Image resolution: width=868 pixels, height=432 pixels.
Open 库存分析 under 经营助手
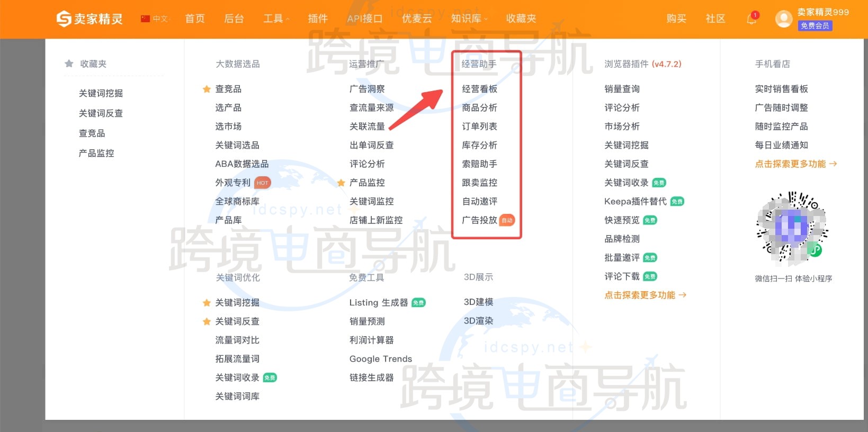(480, 145)
